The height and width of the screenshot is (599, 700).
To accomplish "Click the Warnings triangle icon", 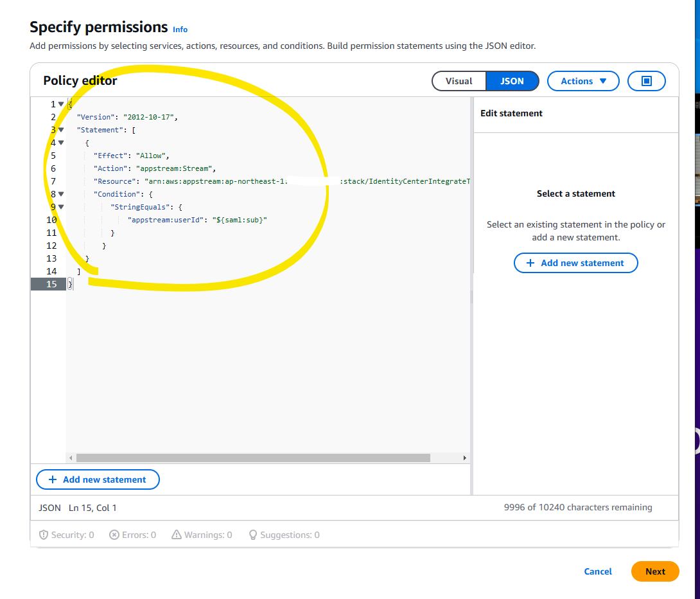I will point(177,534).
